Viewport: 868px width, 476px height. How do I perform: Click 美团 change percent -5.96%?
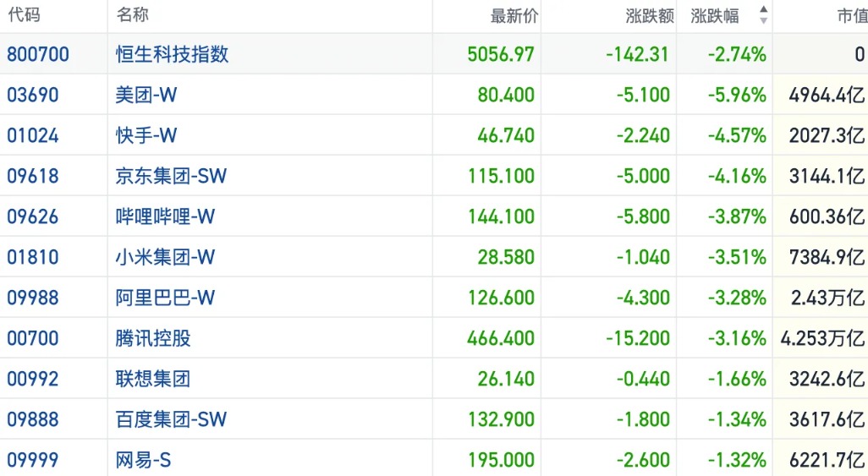[738, 95]
